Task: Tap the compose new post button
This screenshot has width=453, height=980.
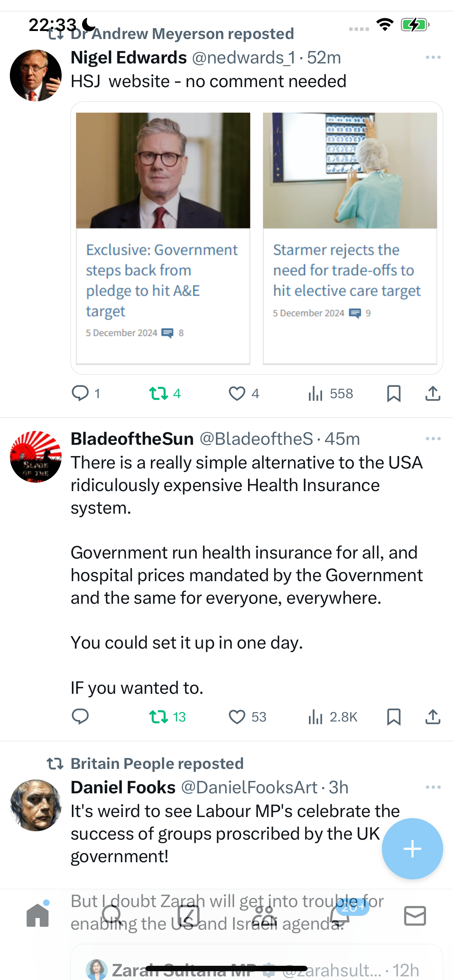Action: pyautogui.click(x=412, y=849)
